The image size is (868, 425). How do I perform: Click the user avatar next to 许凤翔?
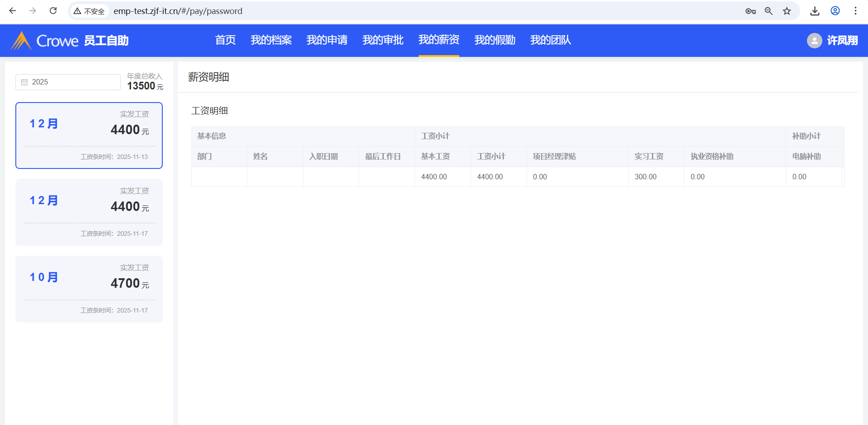pos(814,41)
